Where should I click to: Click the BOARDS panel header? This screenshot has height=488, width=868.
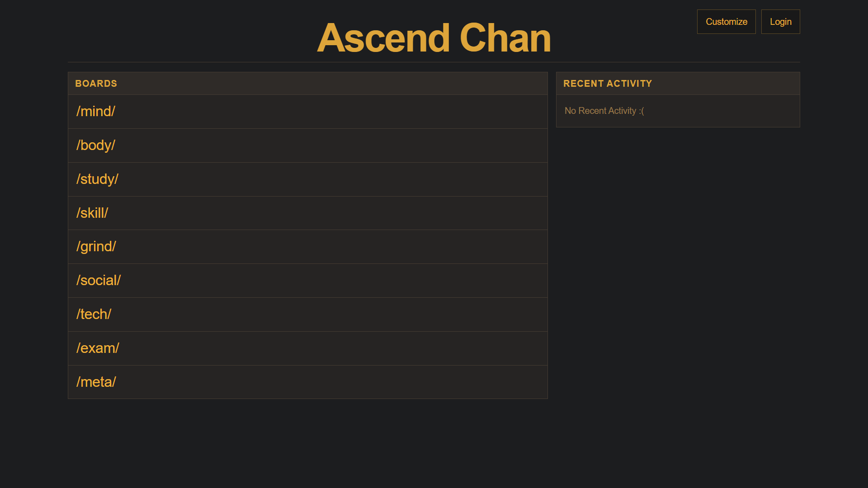pyautogui.click(x=96, y=84)
